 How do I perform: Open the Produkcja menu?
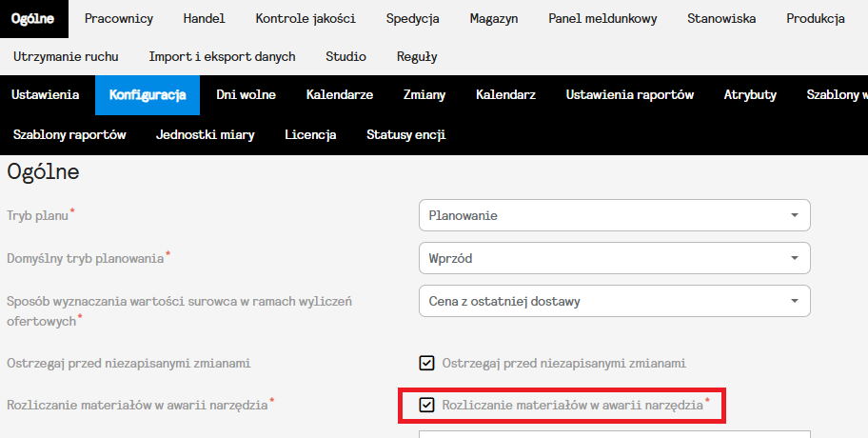816,19
